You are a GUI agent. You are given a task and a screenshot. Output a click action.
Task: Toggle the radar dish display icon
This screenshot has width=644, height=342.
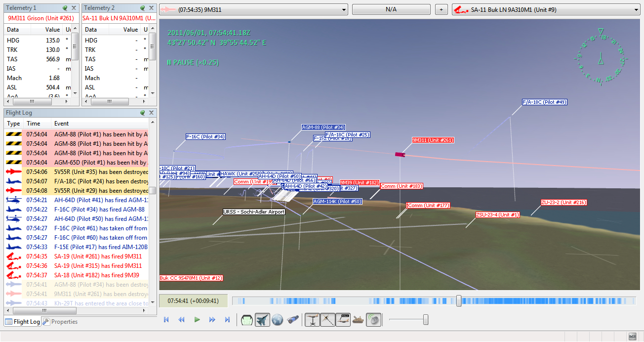pyautogui.click(x=374, y=320)
